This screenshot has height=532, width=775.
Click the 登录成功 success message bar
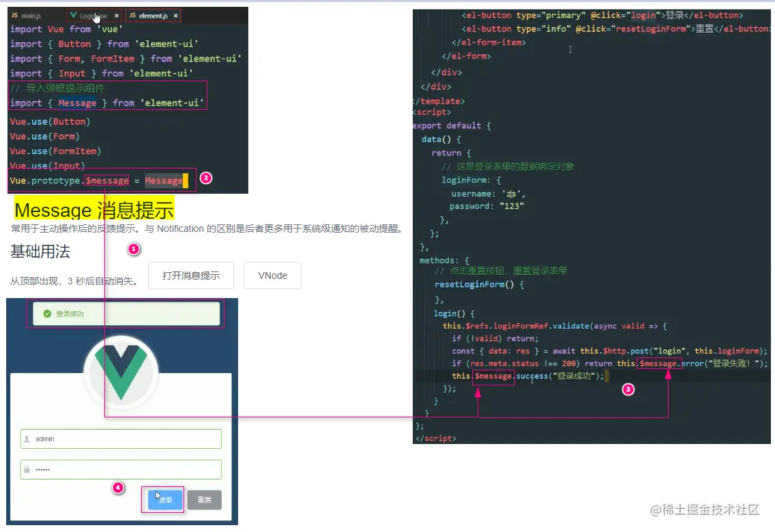click(x=126, y=314)
